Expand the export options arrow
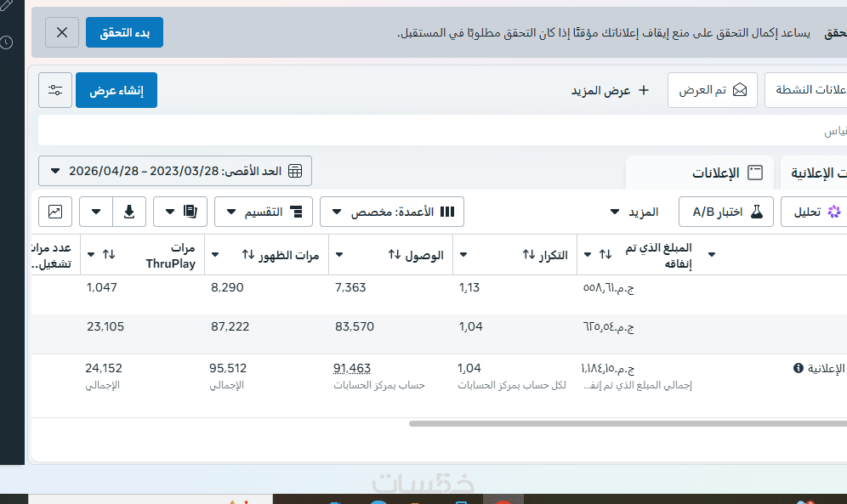The width and height of the screenshot is (847, 504). coord(96,212)
